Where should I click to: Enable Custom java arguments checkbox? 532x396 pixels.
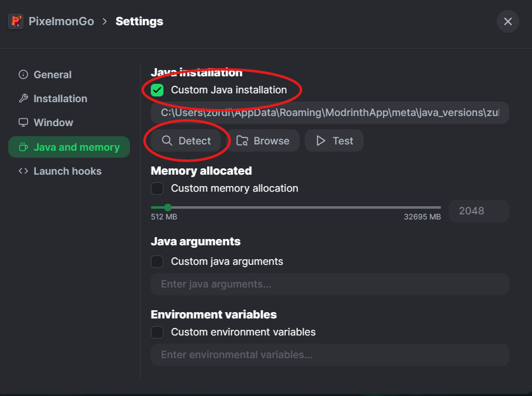[157, 261]
